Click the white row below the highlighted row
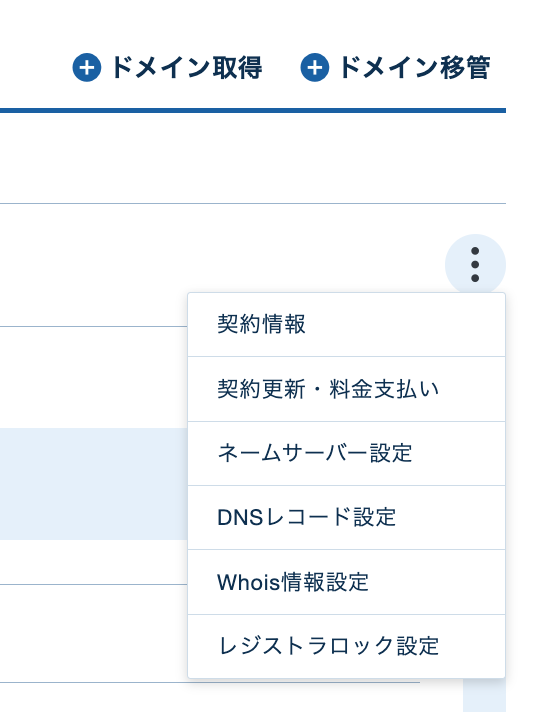The height and width of the screenshot is (712, 548). [x=94, y=562]
